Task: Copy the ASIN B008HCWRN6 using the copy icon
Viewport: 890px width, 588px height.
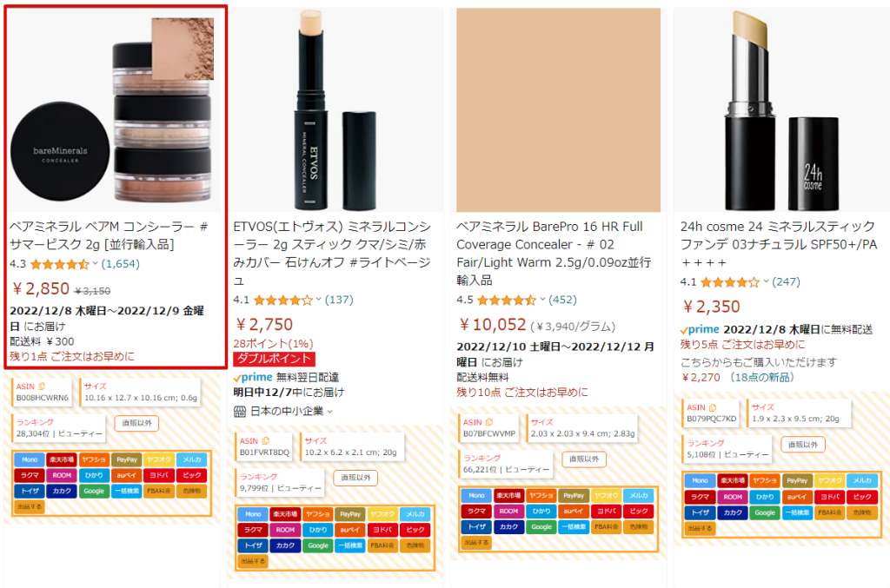Action: pyautogui.click(x=42, y=386)
